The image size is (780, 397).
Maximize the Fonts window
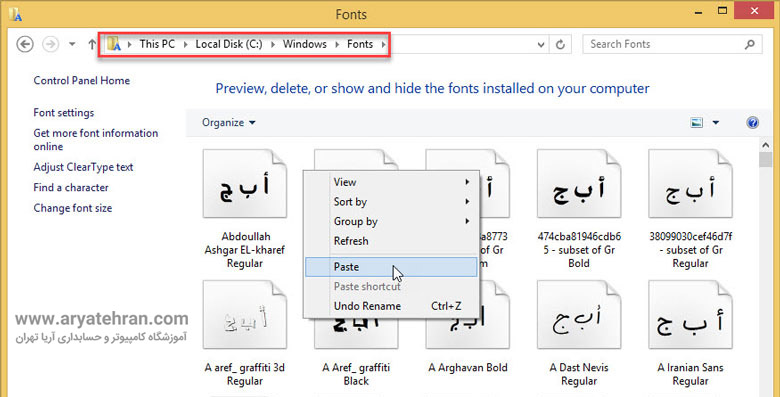[x=723, y=10]
